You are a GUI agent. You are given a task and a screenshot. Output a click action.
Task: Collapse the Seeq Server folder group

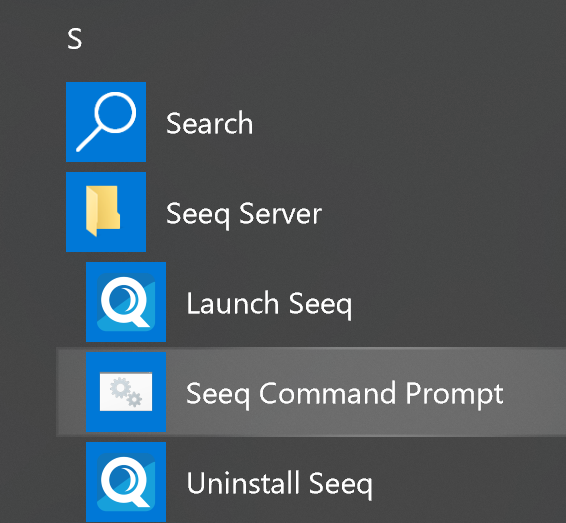point(244,214)
